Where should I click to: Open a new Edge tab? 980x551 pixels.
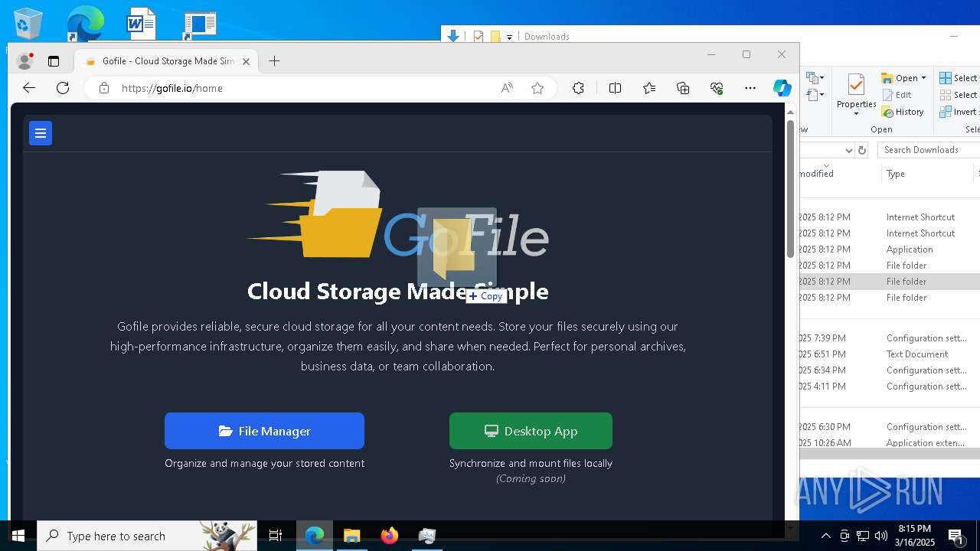(x=274, y=61)
